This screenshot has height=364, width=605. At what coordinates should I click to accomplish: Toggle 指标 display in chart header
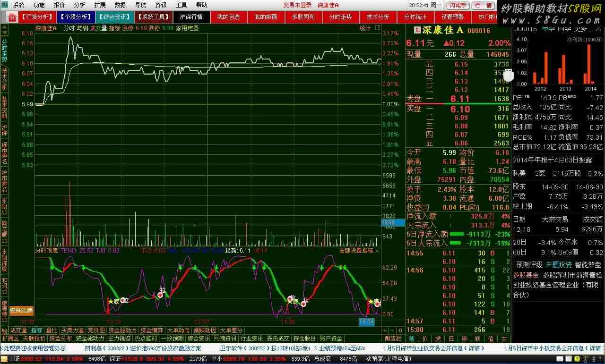115,28
